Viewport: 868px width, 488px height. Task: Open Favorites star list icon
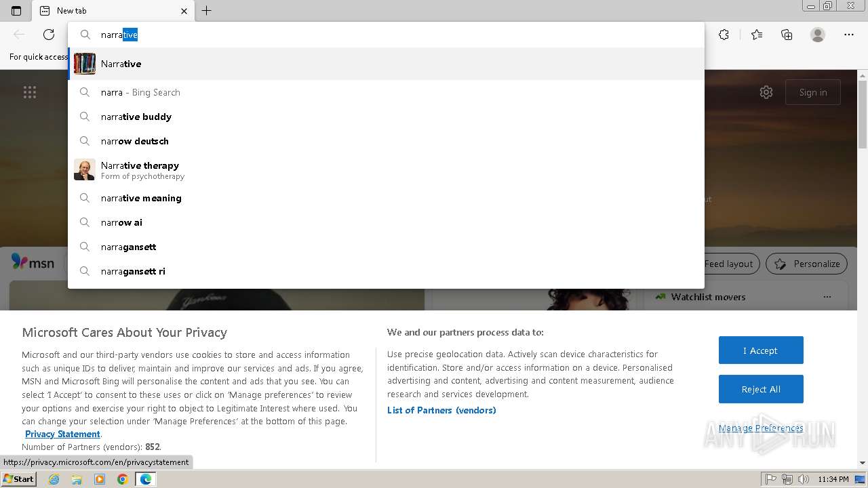point(757,35)
